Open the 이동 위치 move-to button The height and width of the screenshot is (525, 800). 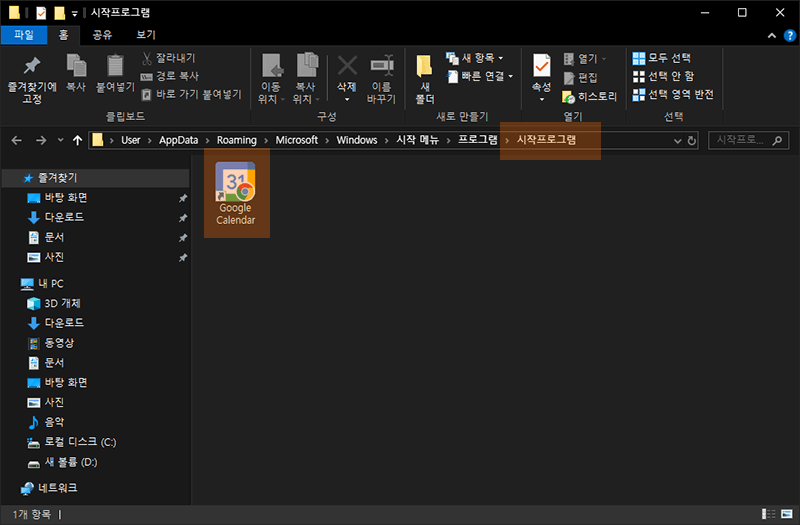click(271, 79)
